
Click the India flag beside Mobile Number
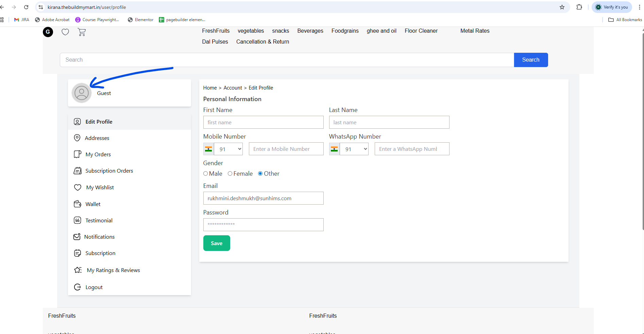pyautogui.click(x=208, y=149)
